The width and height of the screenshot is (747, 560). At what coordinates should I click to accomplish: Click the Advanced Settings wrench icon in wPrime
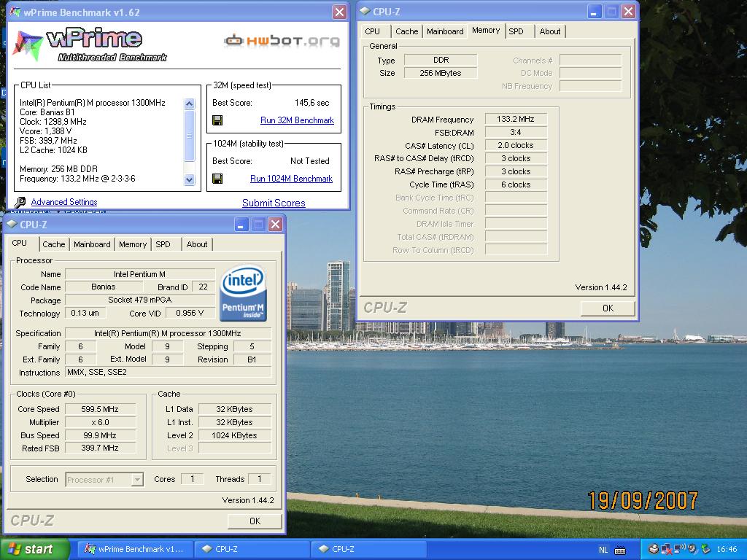click(20, 203)
